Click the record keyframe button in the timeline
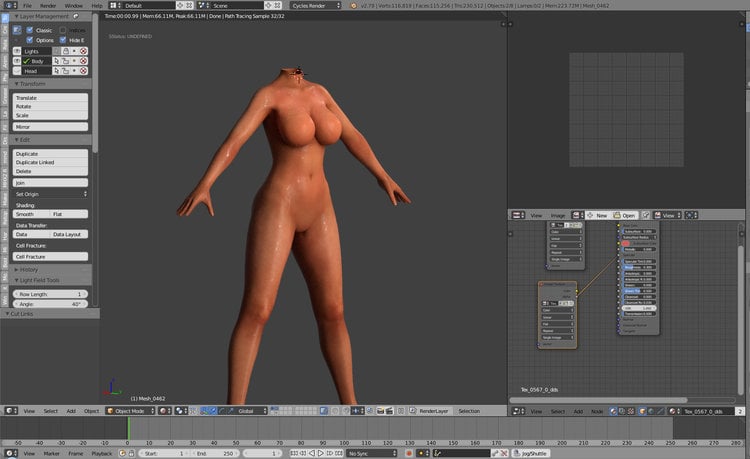 point(408,453)
